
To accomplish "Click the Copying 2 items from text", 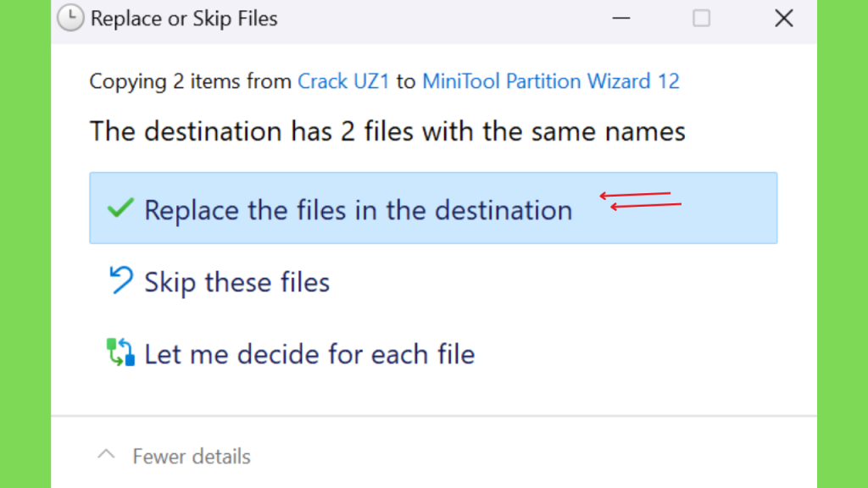I will [x=191, y=81].
